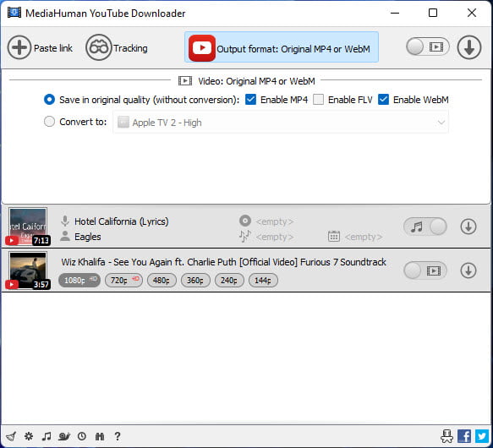The height and width of the screenshot is (448, 493).
Task: Click empty genre field next to notes
Action: tap(275, 237)
